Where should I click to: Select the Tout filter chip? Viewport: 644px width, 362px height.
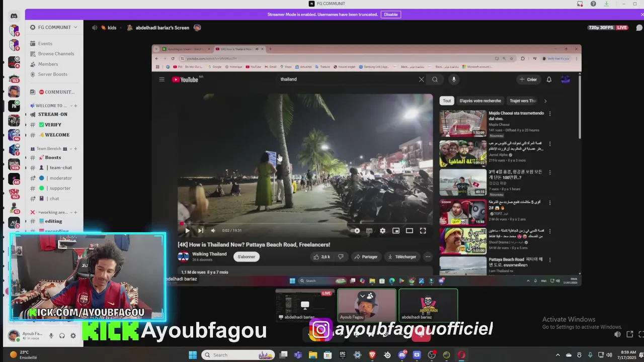(x=447, y=101)
